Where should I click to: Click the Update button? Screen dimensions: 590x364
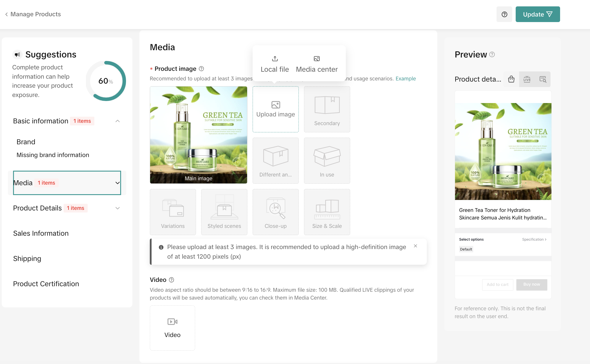click(537, 14)
